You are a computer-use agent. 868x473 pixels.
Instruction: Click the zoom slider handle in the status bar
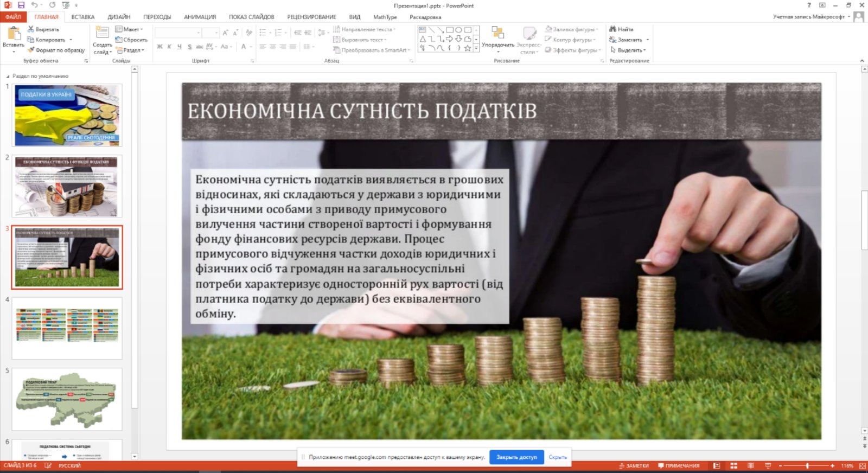[807, 466]
